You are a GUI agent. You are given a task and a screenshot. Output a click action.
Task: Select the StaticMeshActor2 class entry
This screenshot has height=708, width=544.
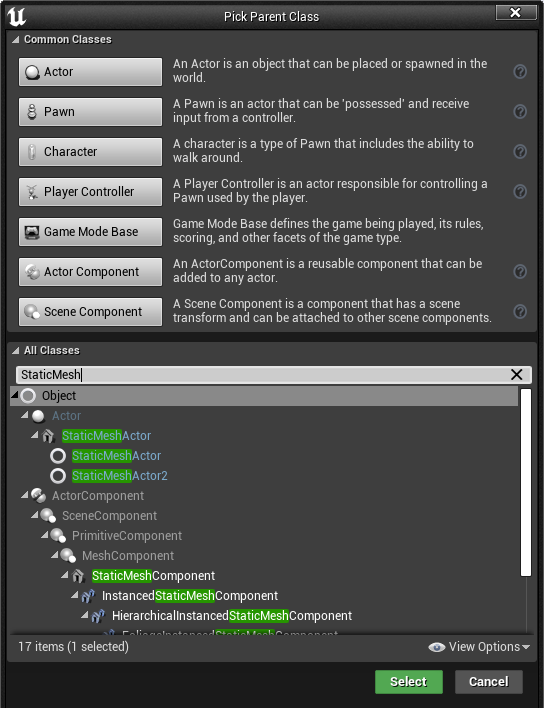120,475
